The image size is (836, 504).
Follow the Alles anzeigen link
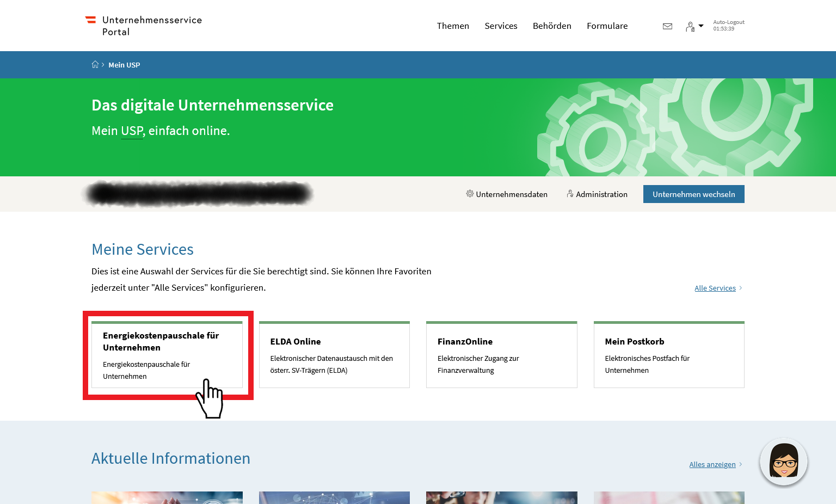(x=716, y=464)
